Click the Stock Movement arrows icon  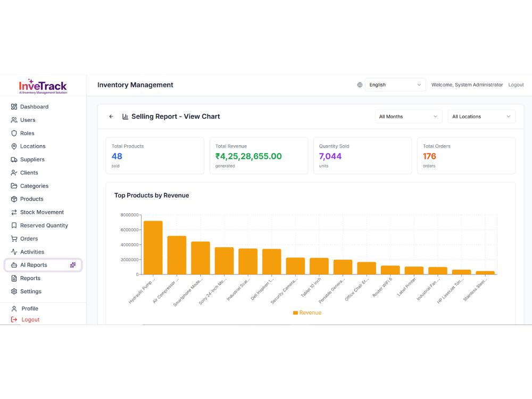[x=14, y=212]
